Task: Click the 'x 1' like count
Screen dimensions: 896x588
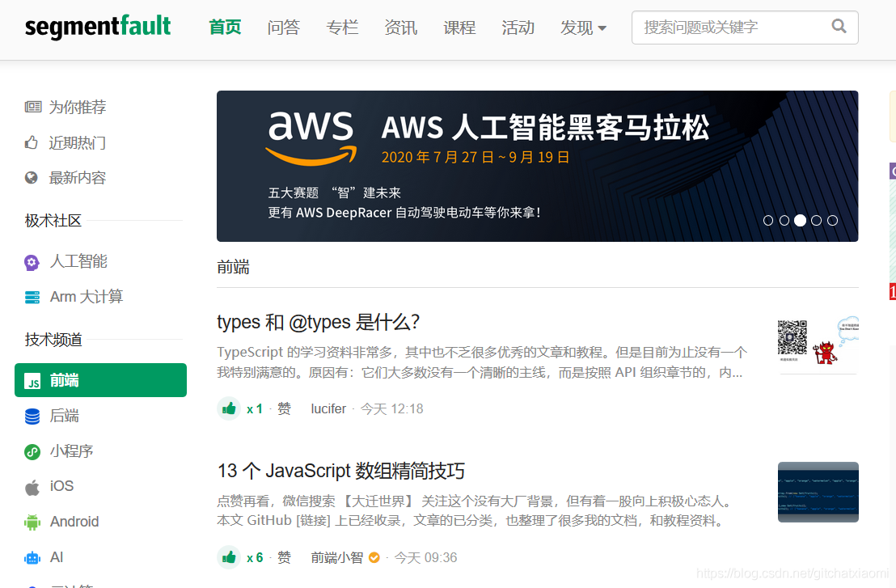Action: pos(254,409)
